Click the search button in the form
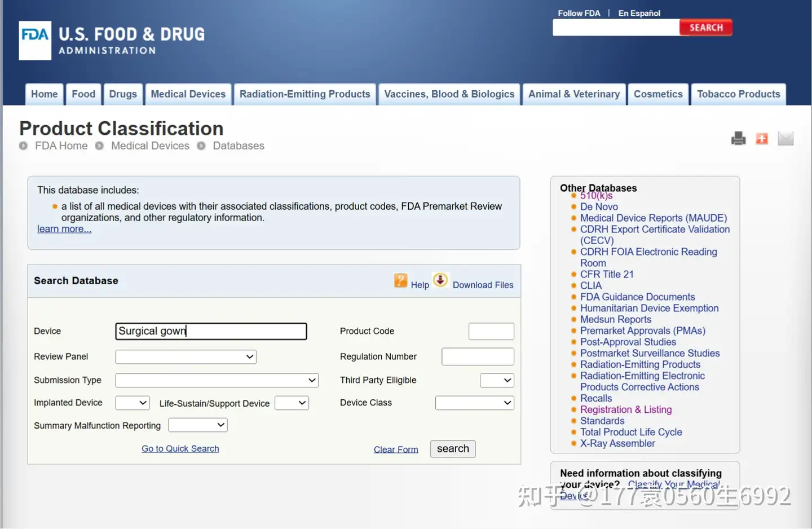Screen dimensions: 812x529 [x=453, y=449]
